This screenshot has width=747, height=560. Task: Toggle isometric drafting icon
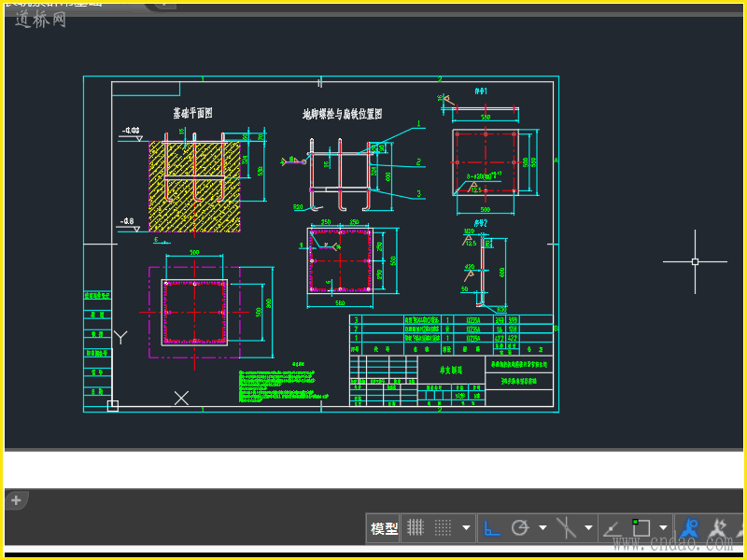(566, 527)
